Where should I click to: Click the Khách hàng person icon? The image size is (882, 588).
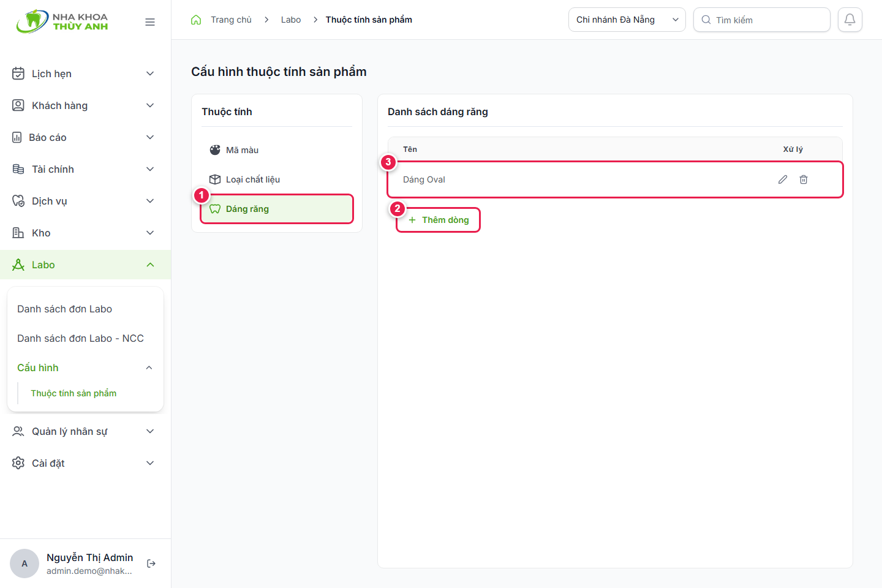(18, 105)
